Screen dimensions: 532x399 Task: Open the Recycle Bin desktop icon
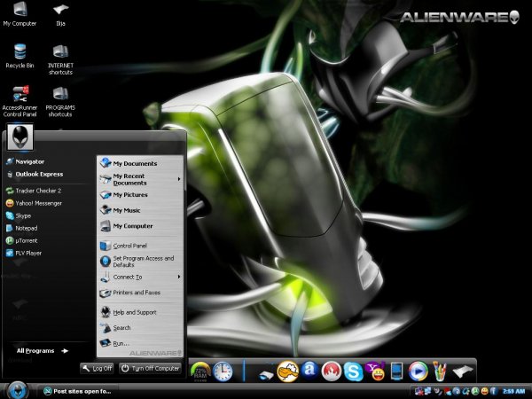click(x=20, y=57)
